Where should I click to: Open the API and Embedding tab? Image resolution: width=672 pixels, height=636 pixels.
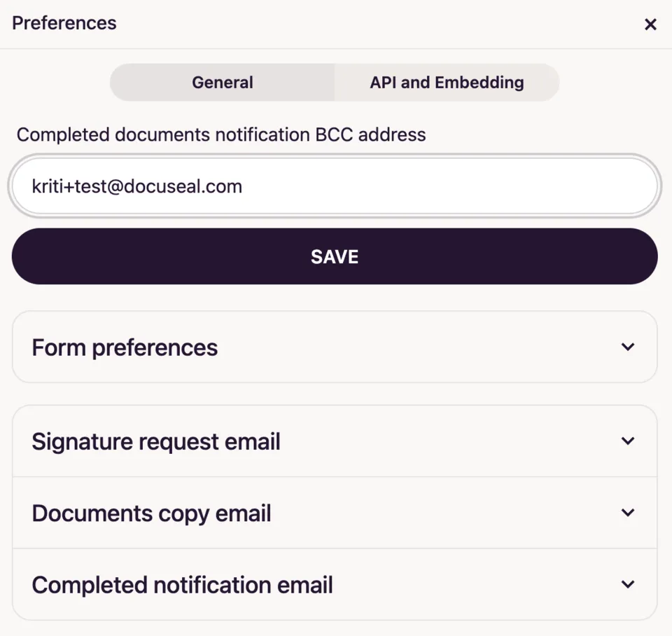(447, 83)
